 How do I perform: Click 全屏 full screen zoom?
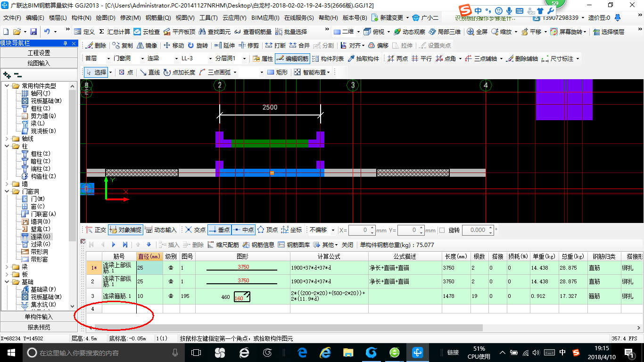(x=477, y=32)
